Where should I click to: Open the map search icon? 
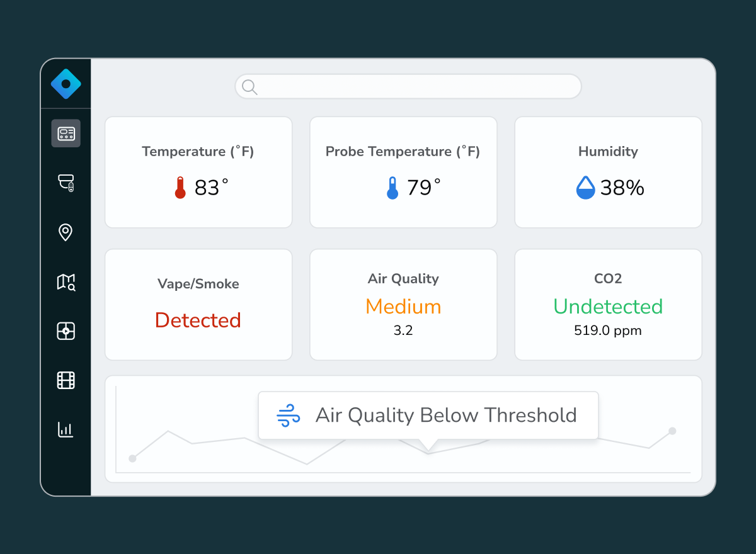tap(66, 282)
